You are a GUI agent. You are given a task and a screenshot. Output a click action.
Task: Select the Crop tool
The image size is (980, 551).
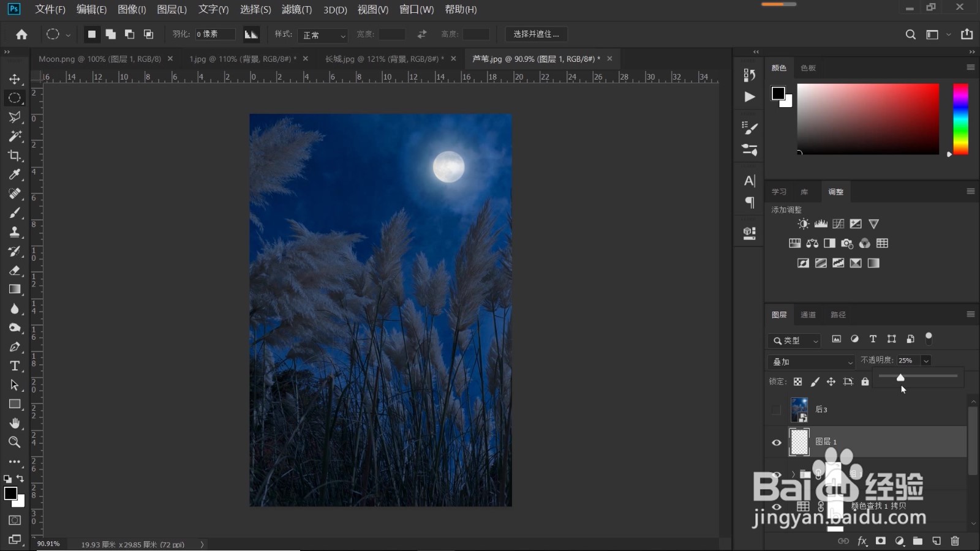15,156
